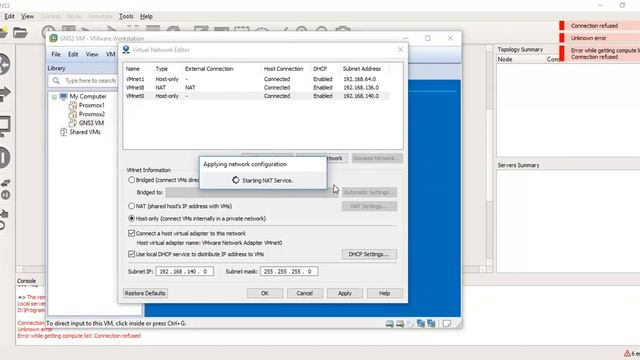Click the Subnet IP field
Image resolution: width=640 pixels, height=360 pixels.
(x=184, y=271)
